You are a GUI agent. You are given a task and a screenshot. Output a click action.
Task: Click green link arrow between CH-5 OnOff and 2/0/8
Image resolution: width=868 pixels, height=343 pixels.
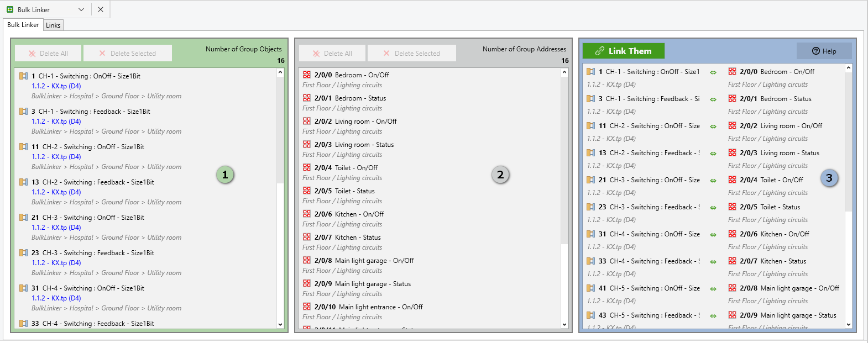pos(713,289)
